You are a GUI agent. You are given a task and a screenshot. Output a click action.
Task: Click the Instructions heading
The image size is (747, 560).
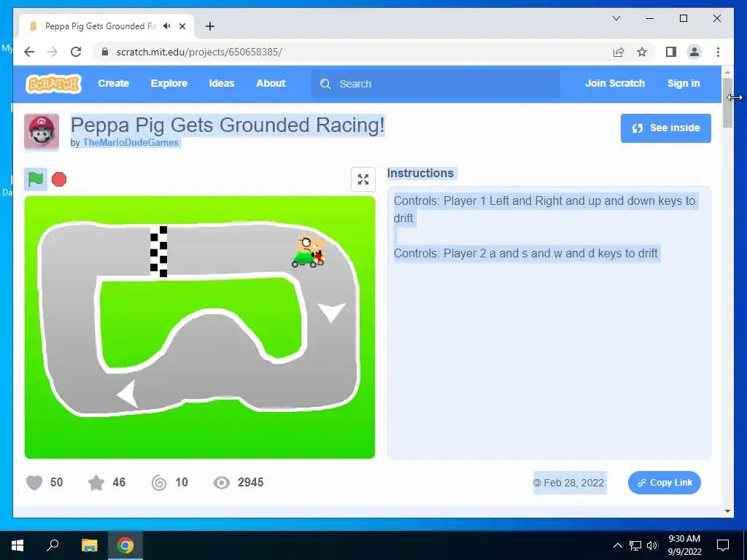tap(420, 174)
